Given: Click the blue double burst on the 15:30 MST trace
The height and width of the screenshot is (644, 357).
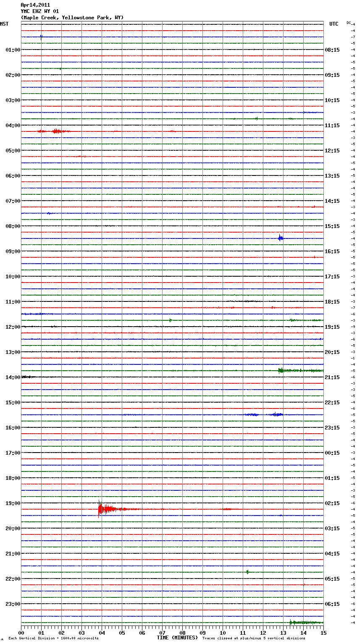Looking at the screenshot, I should 264,414.
